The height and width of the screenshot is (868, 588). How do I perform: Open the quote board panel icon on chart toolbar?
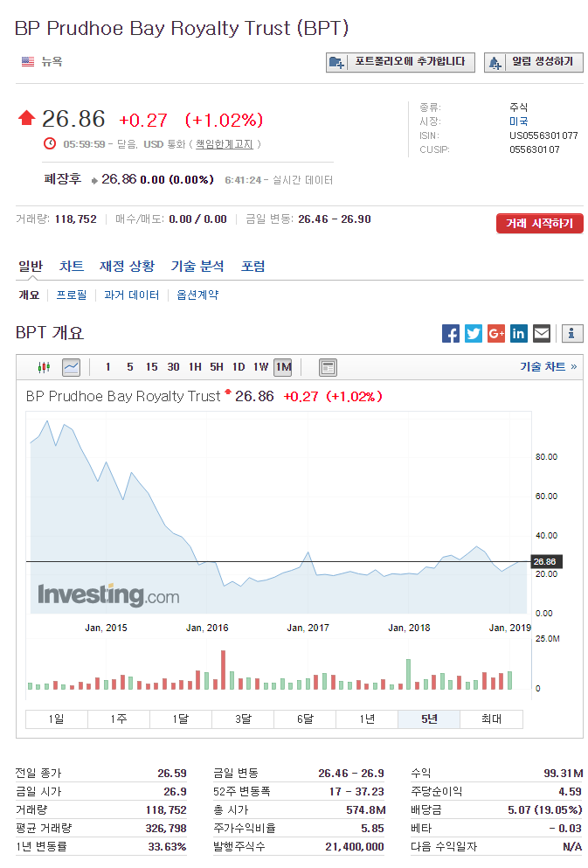tap(328, 367)
